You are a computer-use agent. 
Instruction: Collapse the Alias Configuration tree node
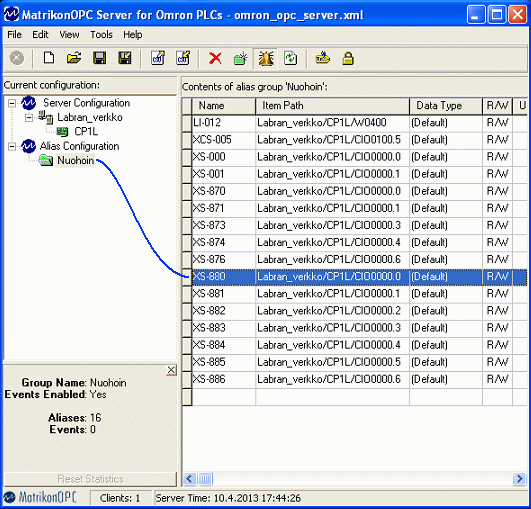12,146
